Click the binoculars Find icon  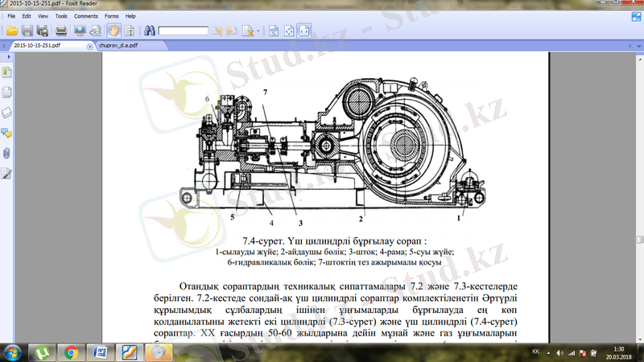(x=150, y=31)
